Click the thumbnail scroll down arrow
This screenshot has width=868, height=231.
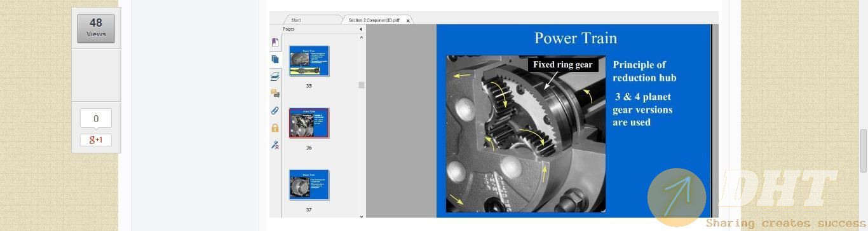[x=362, y=216]
